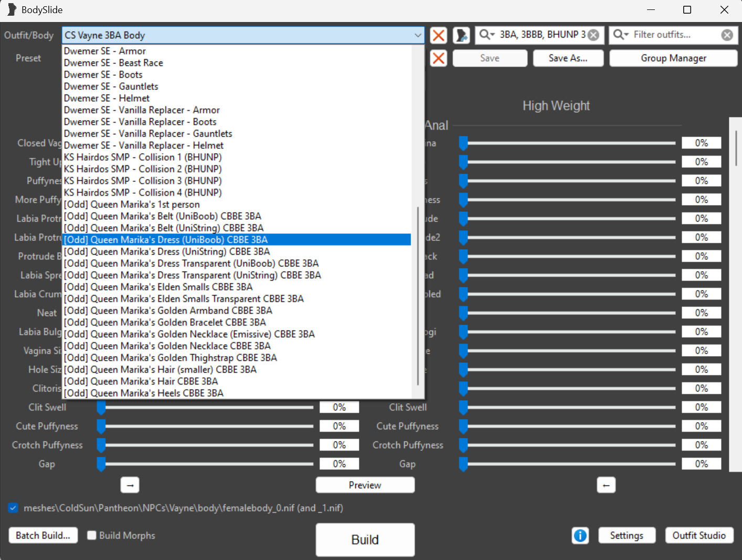Screen dimensions: 742x560
Task: Click High Weight Clit Swell 0% field
Action: 702,407
